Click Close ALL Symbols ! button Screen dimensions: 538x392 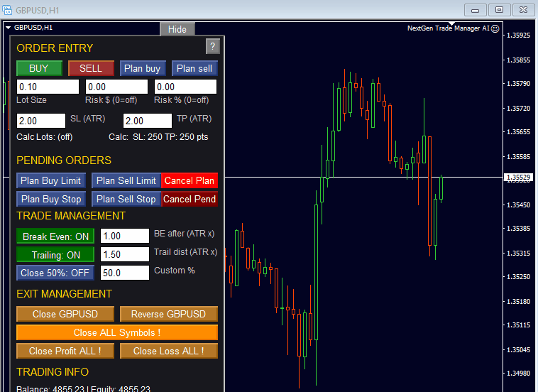tap(117, 332)
